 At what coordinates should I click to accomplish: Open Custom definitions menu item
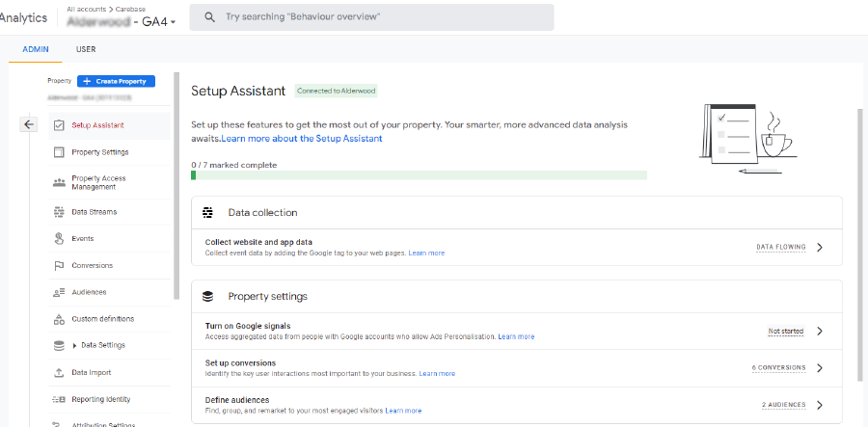[x=110, y=319]
